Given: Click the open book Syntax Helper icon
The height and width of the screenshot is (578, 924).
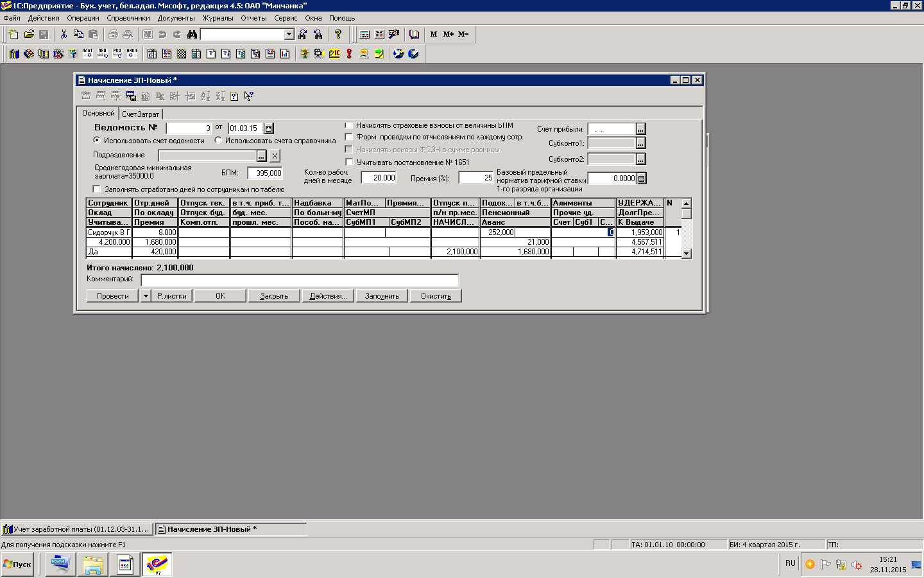Looking at the screenshot, I should [x=415, y=34].
